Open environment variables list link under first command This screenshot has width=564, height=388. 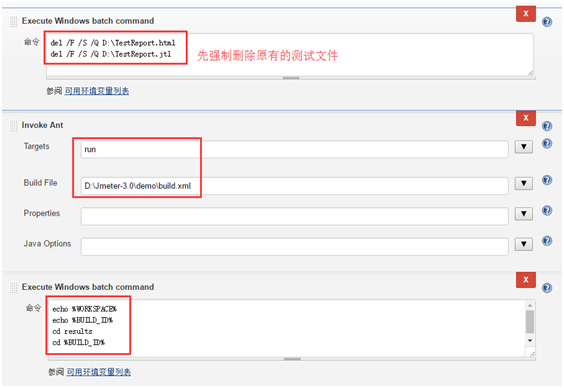[97, 91]
